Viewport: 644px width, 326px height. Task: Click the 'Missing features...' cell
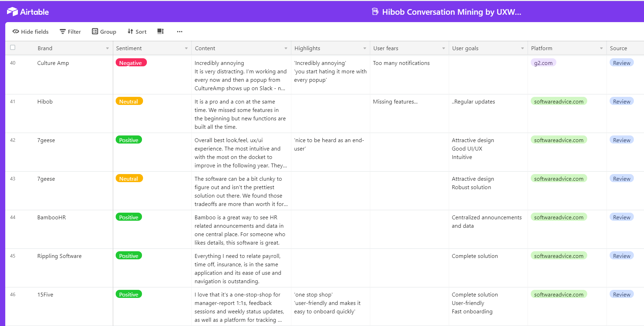tap(409, 113)
